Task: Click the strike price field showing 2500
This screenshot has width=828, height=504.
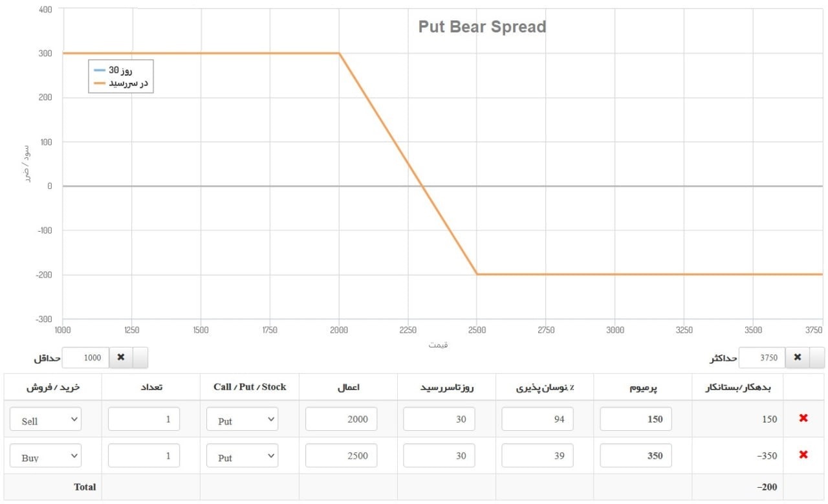Action: [341, 455]
